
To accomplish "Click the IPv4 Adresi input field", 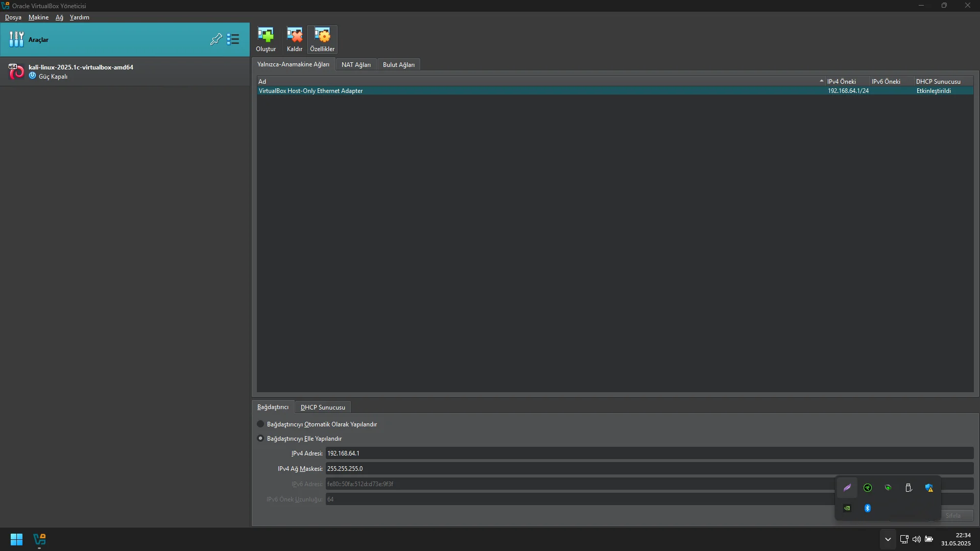I will tap(649, 453).
